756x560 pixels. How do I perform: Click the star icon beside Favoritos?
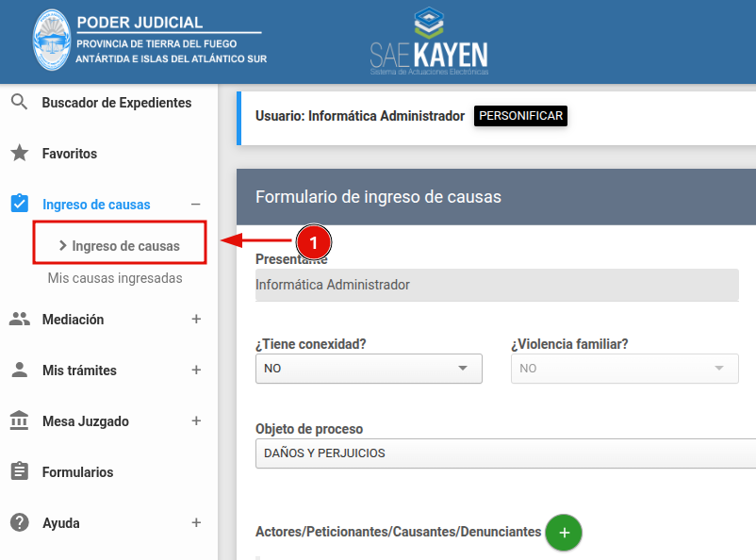pos(19,153)
